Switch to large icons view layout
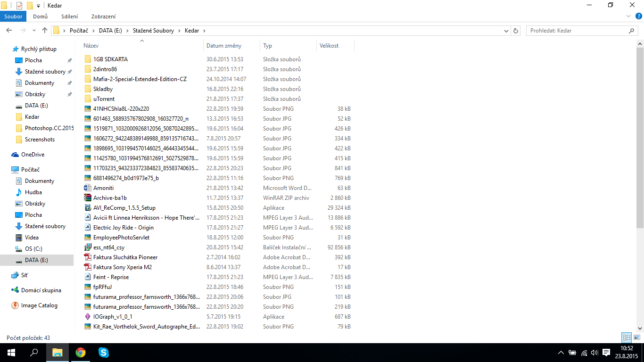 pos(637,337)
